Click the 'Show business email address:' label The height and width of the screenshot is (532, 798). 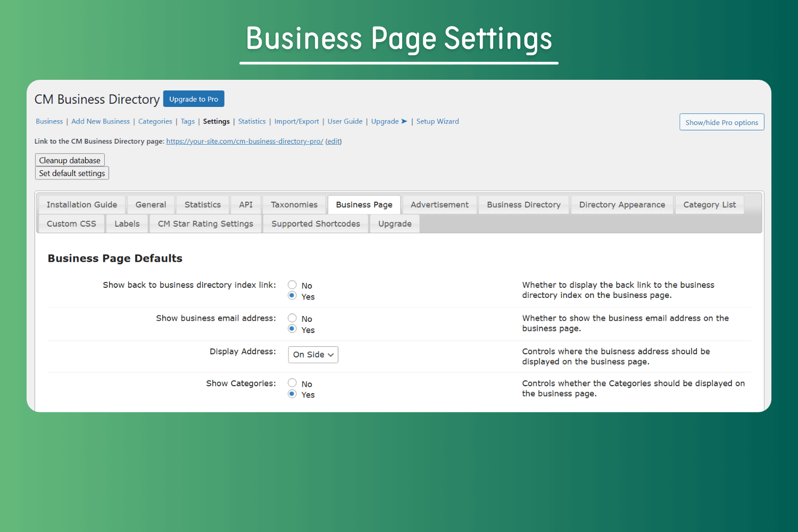click(x=216, y=318)
